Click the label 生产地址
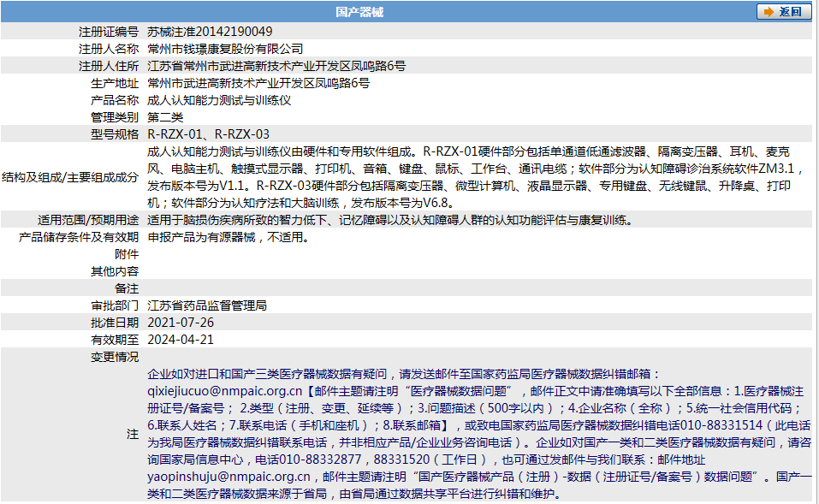Image resolution: width=819 pixels, height=504 pixels. (x=115, y=84)
